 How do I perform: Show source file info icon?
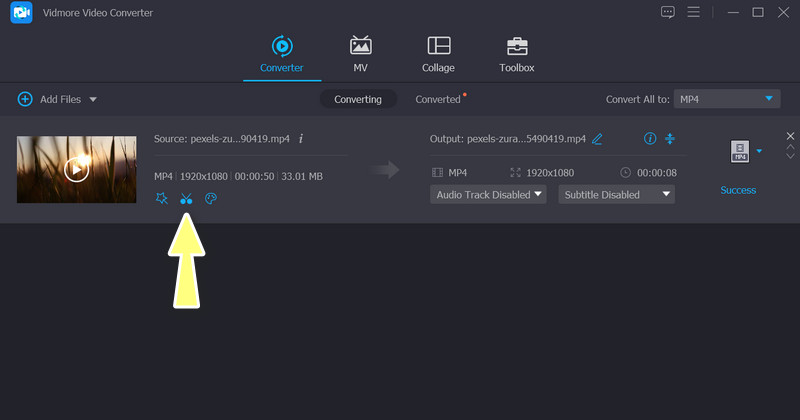coord(301,139)
